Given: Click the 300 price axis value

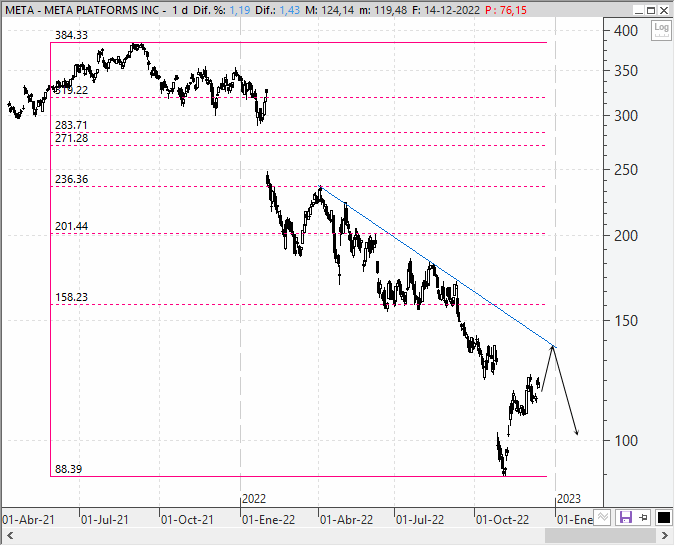Looking at the screenshot, I should 626,115.
